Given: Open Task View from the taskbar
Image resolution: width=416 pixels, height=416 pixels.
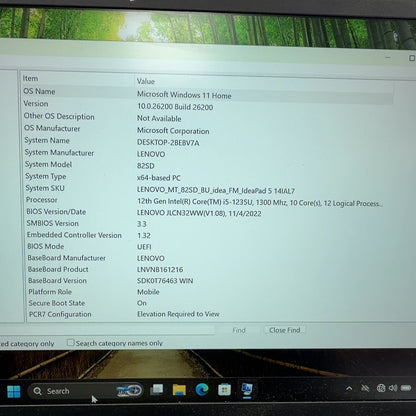Looking at the screenshot, I should point(156,389).
